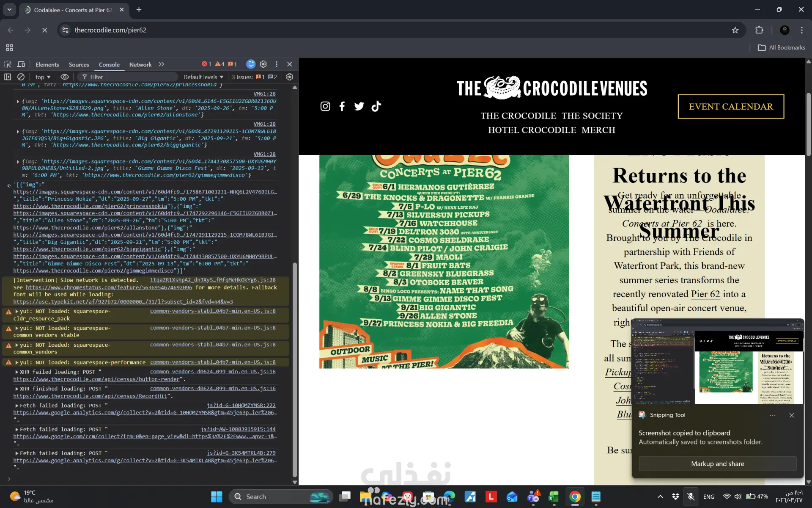Show more DevTools tabs chevron

161,64
